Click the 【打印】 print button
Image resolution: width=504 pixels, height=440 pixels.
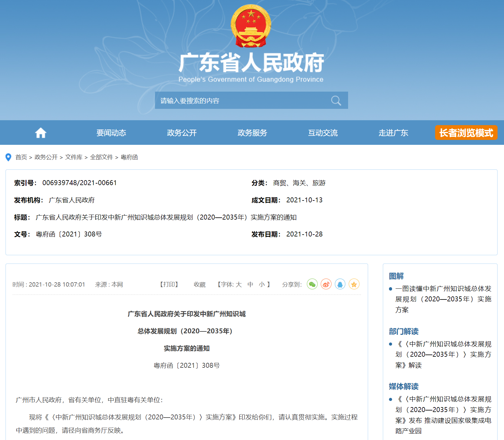(169, 285)
